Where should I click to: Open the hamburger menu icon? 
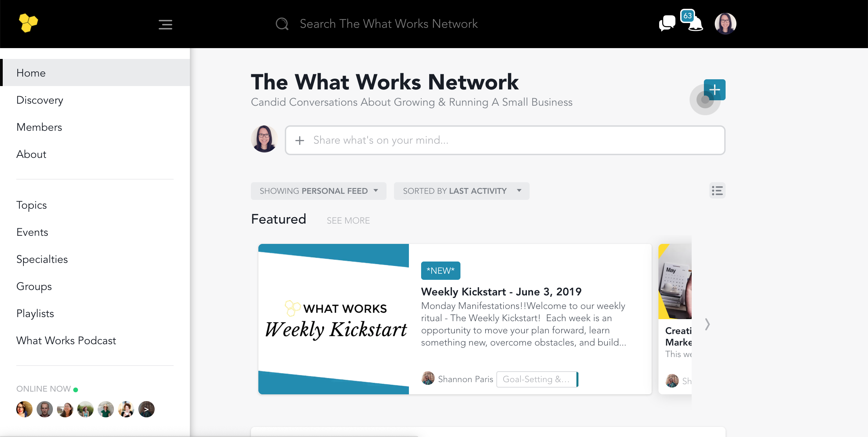coord(165,24)
